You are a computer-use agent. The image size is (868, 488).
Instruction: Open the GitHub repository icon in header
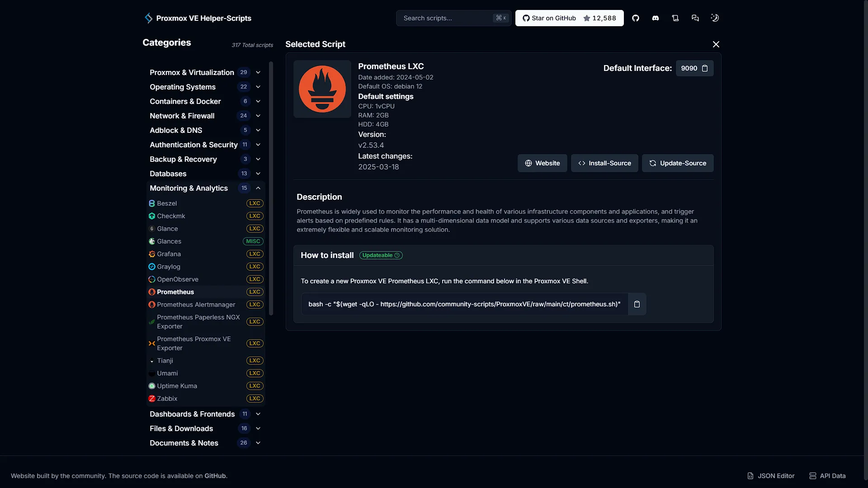(x=636, y=18)
